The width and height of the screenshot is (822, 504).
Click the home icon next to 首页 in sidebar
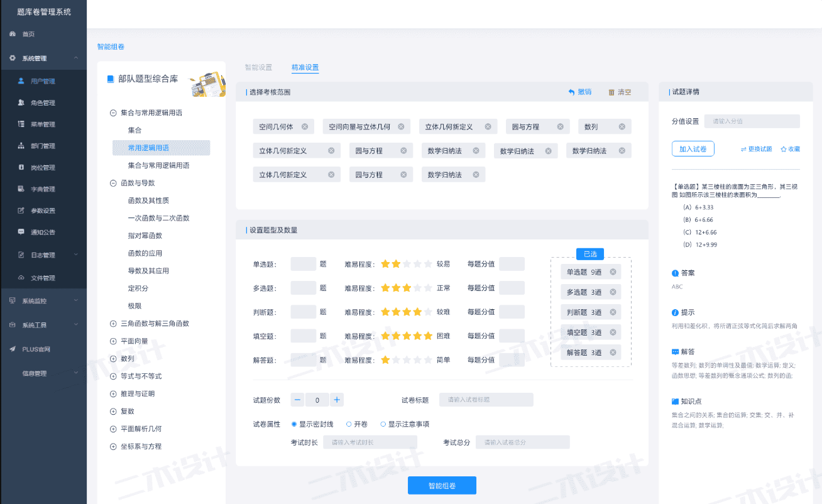point(13,35)
